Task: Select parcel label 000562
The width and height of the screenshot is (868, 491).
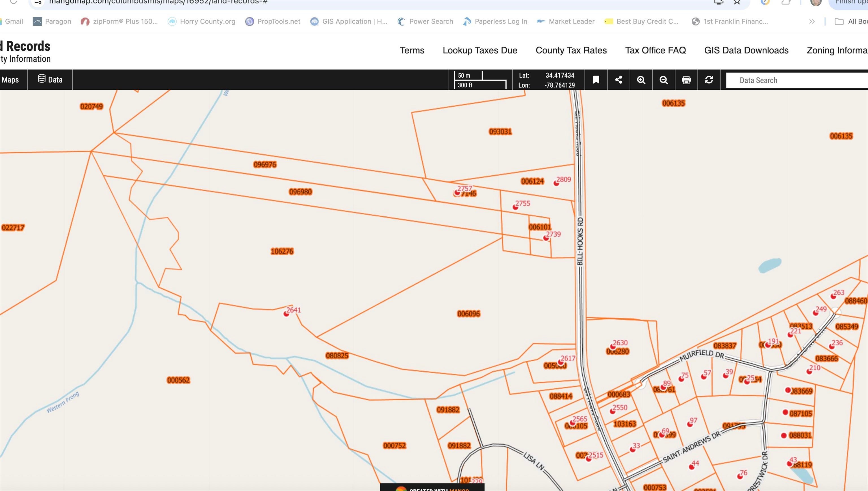Action: coord(179,380)
